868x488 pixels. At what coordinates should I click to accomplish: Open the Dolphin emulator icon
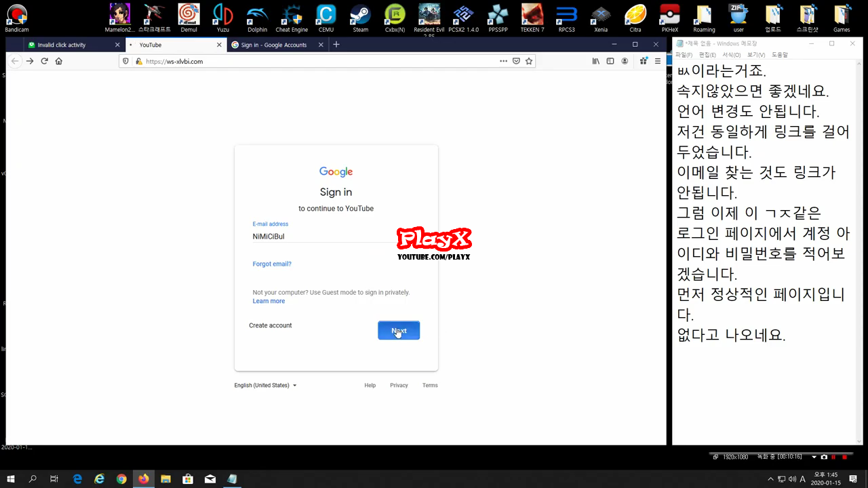(257, 18)
